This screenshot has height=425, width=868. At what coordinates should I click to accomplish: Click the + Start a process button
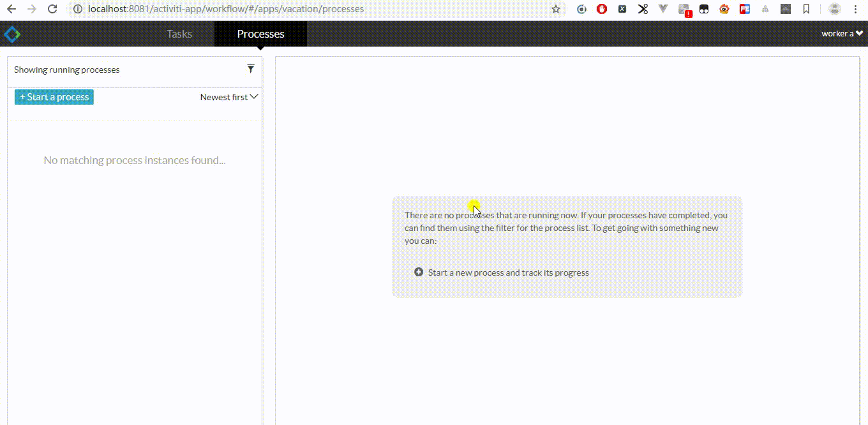[x=54, y=97]
